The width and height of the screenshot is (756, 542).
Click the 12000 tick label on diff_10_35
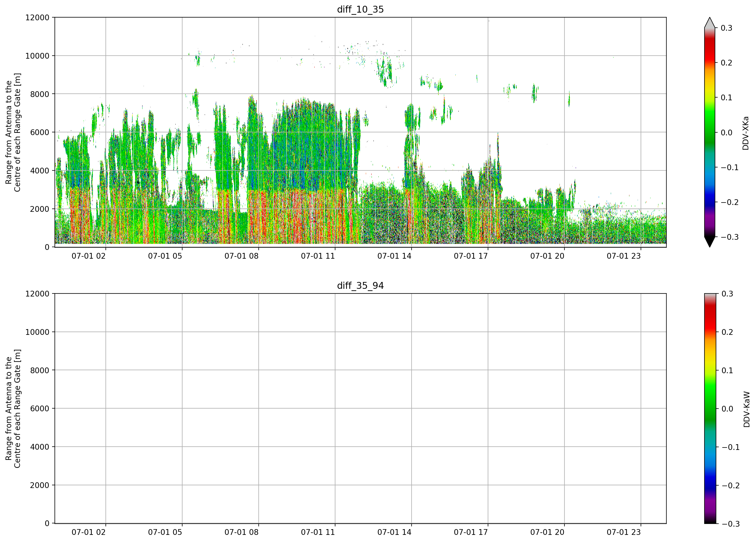(x=37, y=17)
